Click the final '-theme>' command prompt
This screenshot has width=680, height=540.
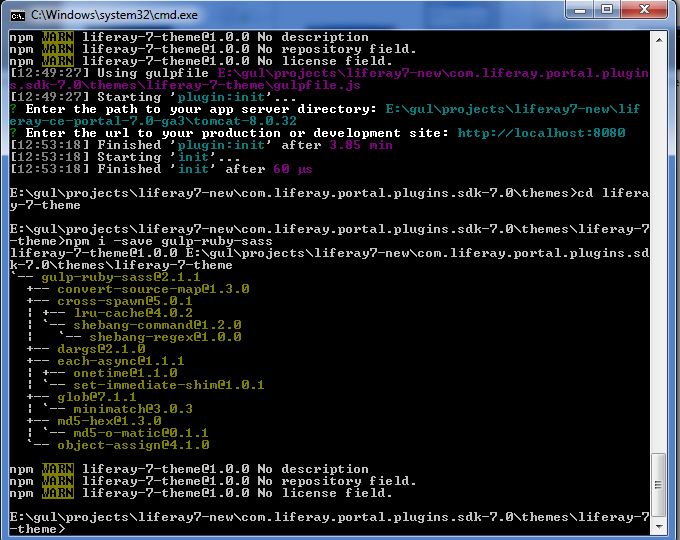point(37,529)
